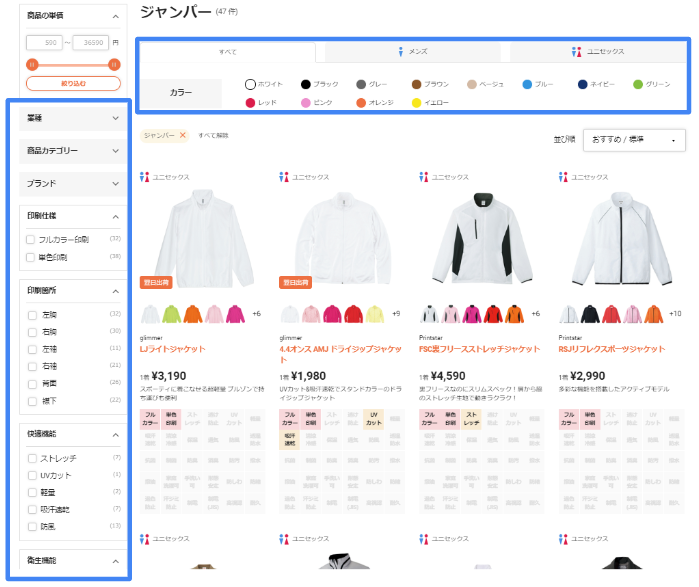Select magenta variant of FSC裏フリースストレッチジャケット
This screenshot has width=699, height=587.
(x=472, y=314)
